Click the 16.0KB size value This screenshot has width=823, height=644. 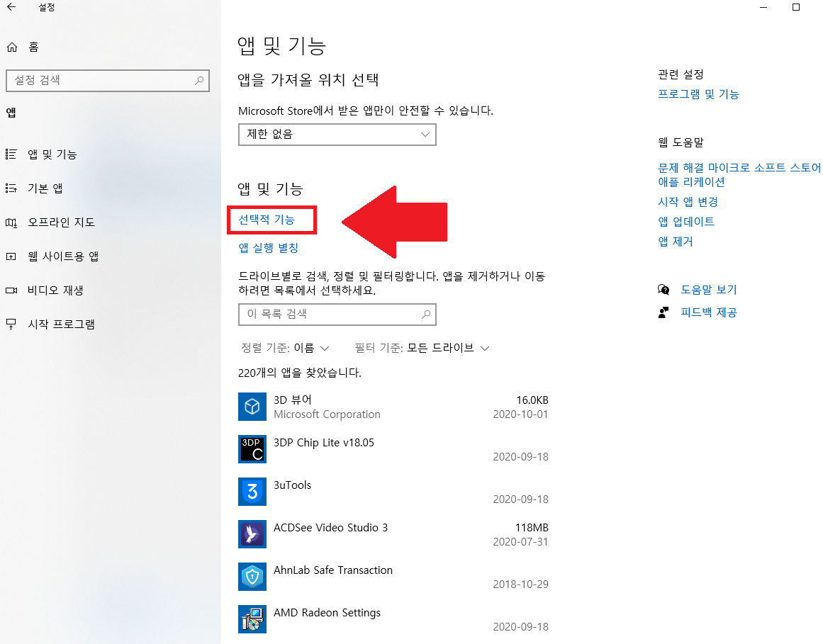pos(532,400)
